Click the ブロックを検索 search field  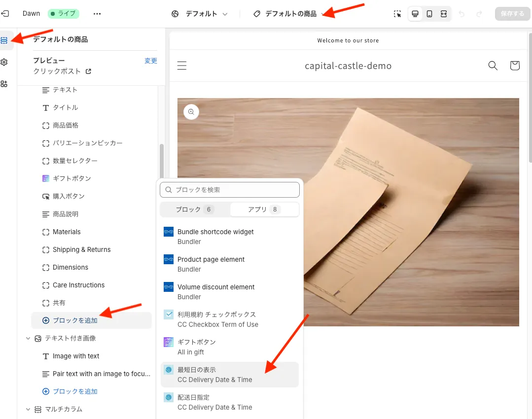pyautogui.click(x=230, y=190)
